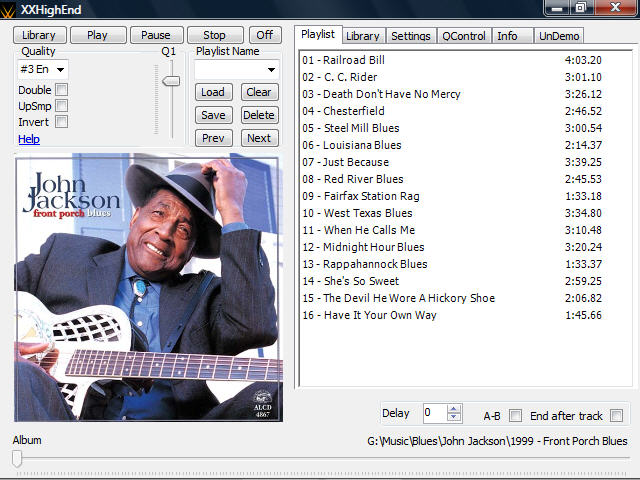Viewport: 640px width, 480px height.
Task: Click the John Jackson album cover art
Action: click(x=149, y=288)
